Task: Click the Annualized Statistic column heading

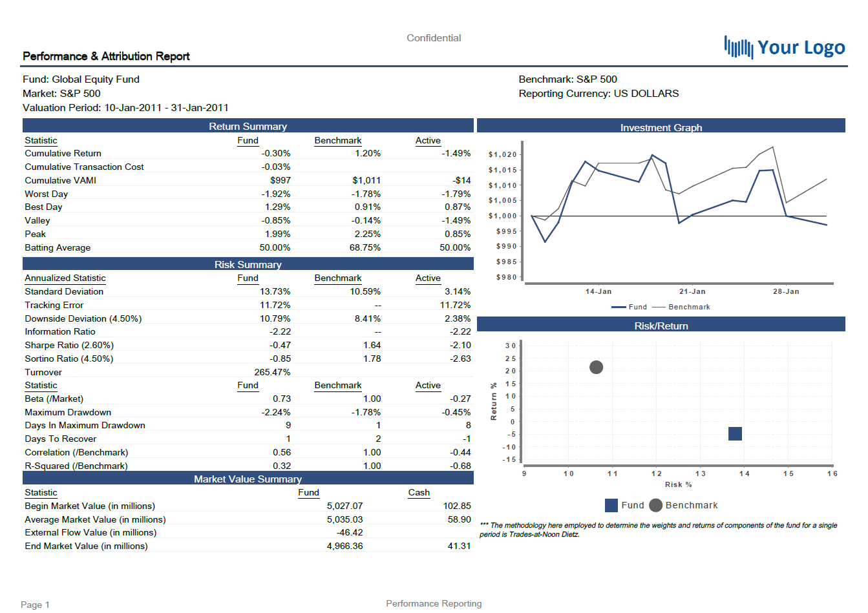Action: click(65, 278)
